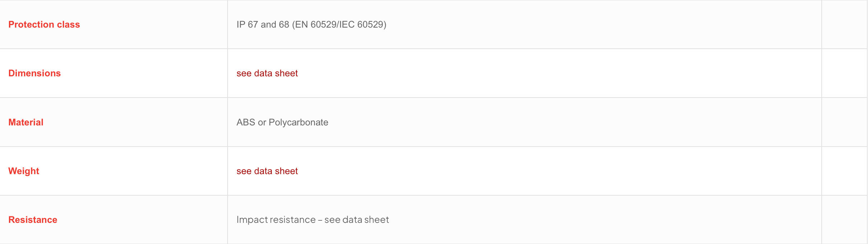Screen dimensions: 868x244
Task: Select the 'Resistance' row label
Action: pos(33,220)
